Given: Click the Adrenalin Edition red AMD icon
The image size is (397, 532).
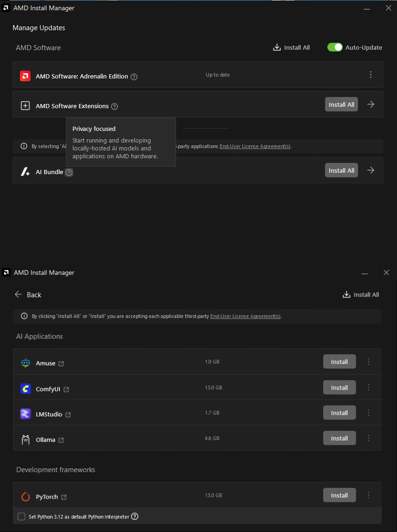Looking at the screenshot, I should point(26,76).
